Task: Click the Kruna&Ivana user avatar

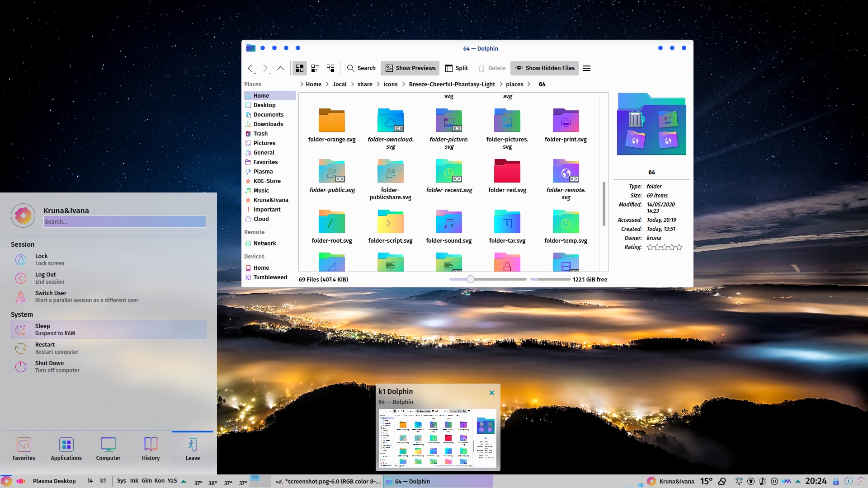Action: (x=23, y=216)
